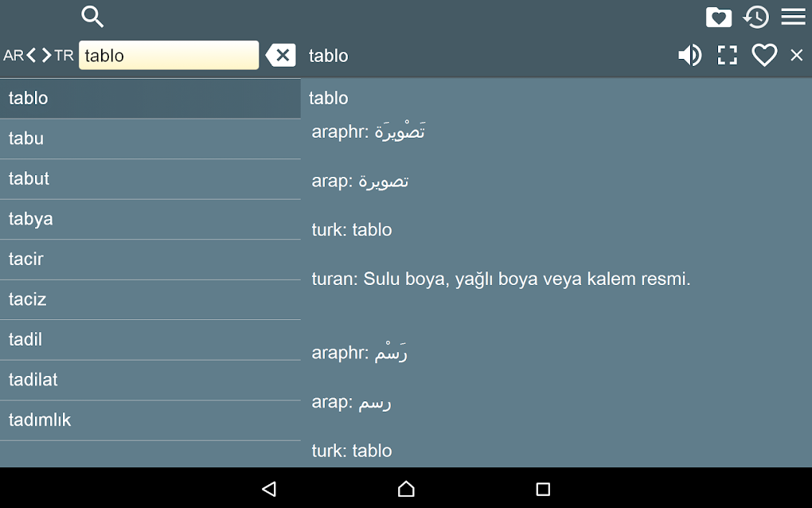Open the tadilat entry
Image resolution: width=812 pixels, height=508 pixels.
[150, 380]
